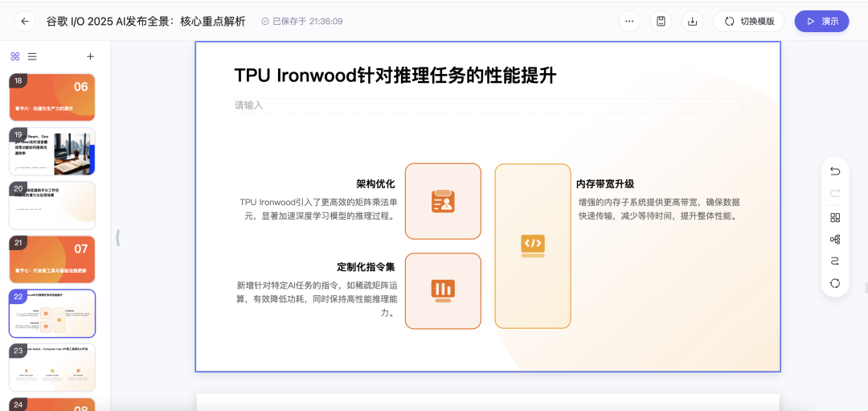This screenshot has width=868, height=411.
Task: Click the document title 谷歌 I/O 2025
Action: 146,22
